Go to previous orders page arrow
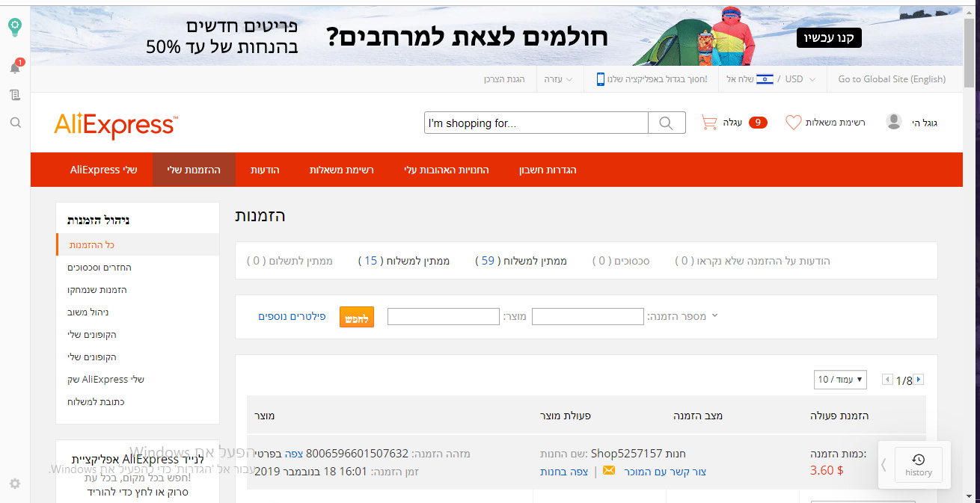Screen dimensions: 980x503 pyautogui.click(x=888, y=380)
